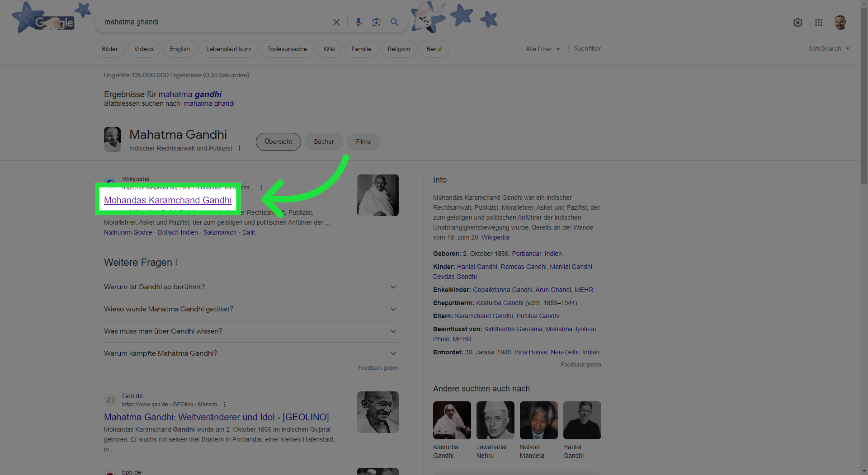Select the Kasturba Gandhi person card

click(x=452, y=430)
